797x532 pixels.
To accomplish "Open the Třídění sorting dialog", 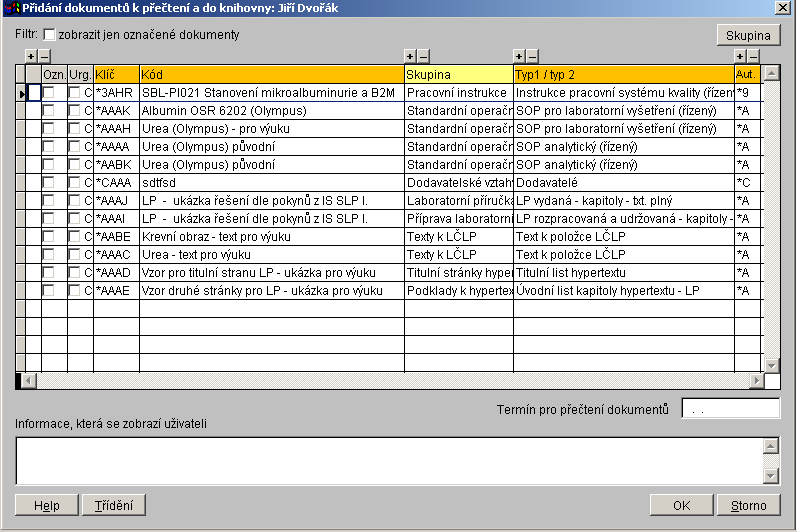I will [x=113, y=505].
